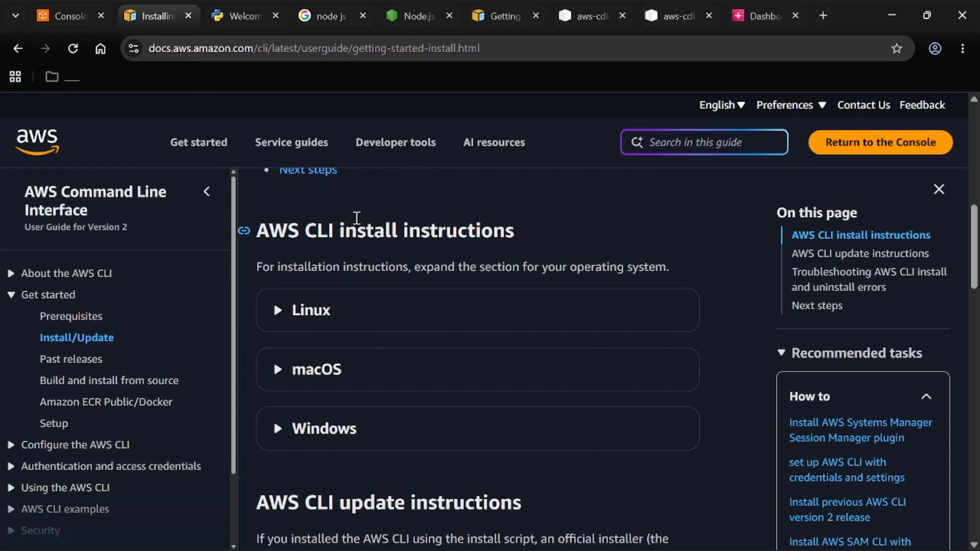Viewport: 980px width, 551px height.
Task: Reload the page with refresh icon
Action: [x=73, y=48]
